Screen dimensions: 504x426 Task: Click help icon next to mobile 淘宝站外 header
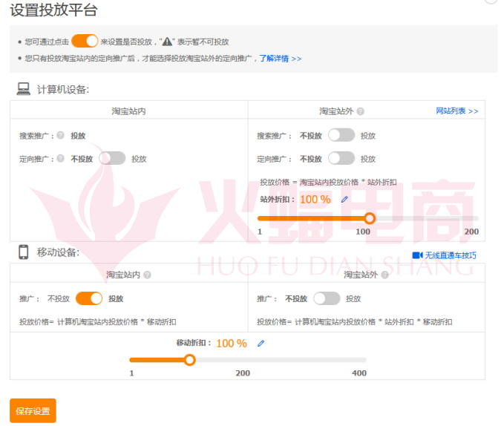tap(384, 275)
